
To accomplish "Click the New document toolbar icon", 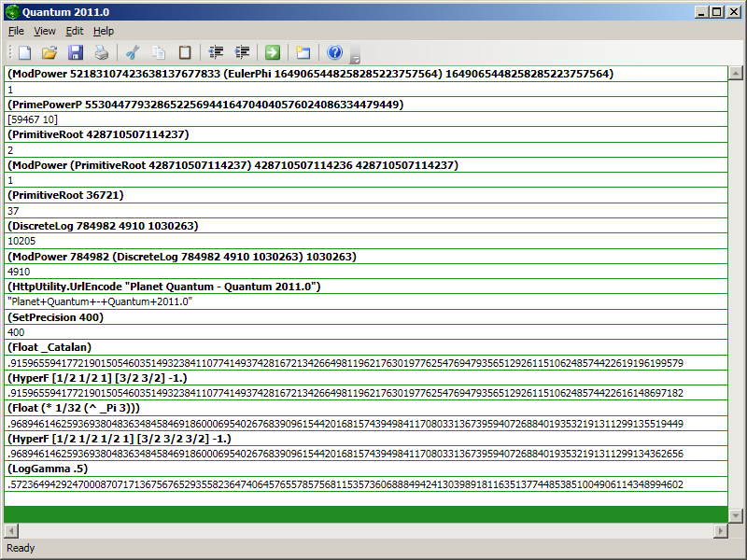I will [24, 53].
